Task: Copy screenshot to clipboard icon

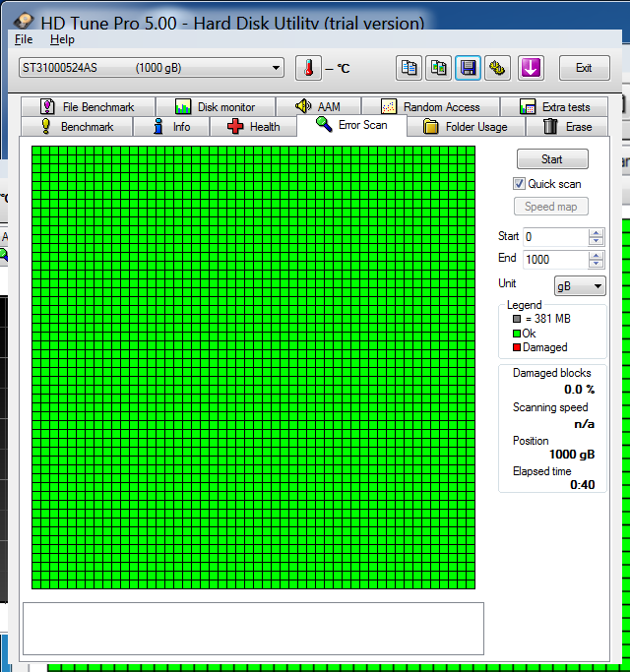Action: coord(438,68)
